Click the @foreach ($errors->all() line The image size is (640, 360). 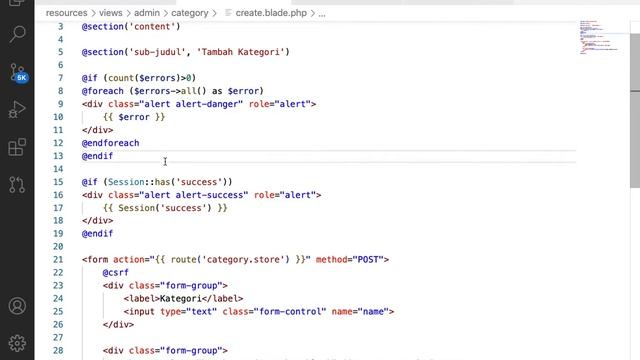point(173,91)
